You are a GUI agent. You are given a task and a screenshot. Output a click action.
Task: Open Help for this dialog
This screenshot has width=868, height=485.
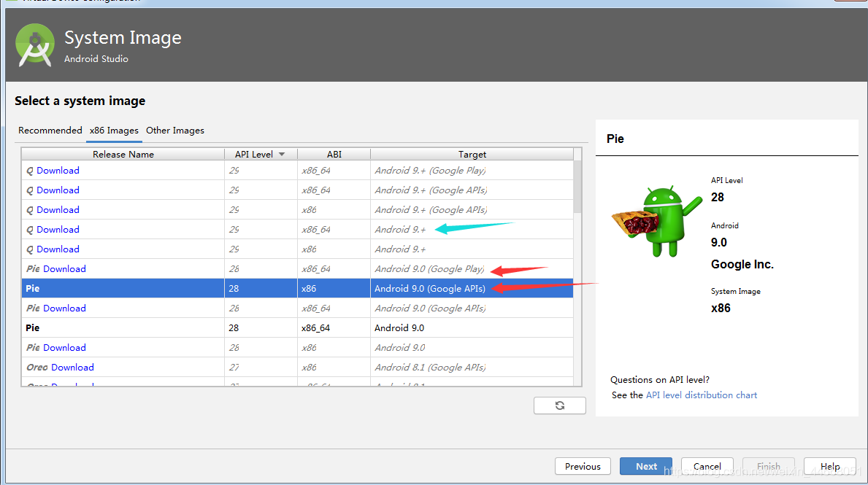tap(830, 466)
